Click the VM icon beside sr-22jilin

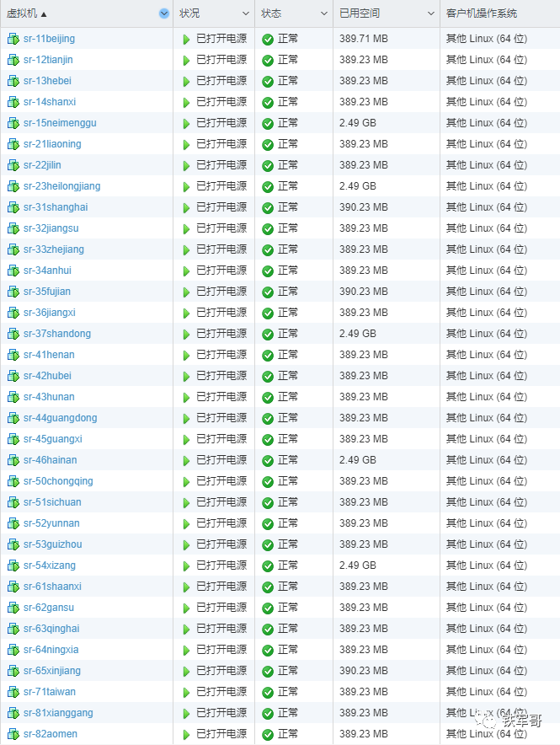click(x=13, y=165)
